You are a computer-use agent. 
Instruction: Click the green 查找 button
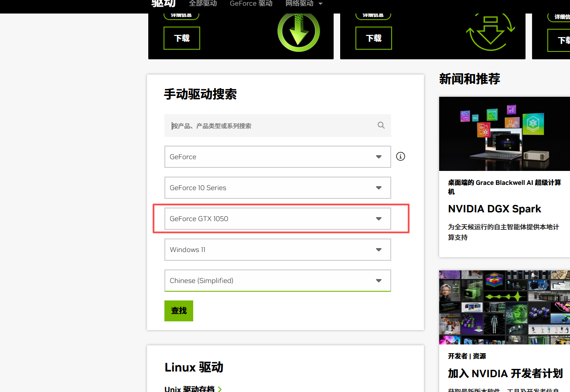tap(179, 310)
